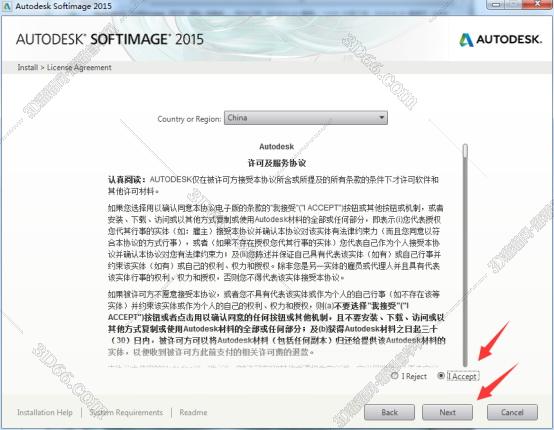Click the agreement heading 许可及服务协议
554x430 pixels.
(277, 163)
